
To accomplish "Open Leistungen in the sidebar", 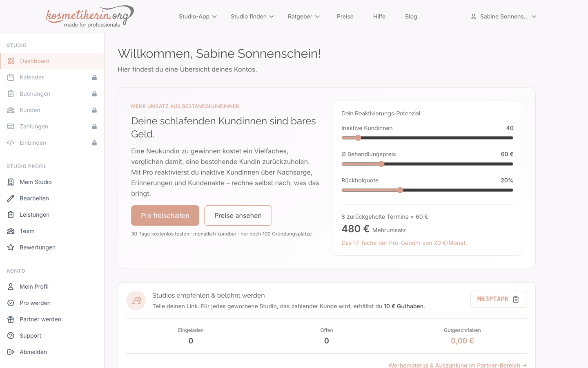I will pyautogui.click(x=52, y=215).
